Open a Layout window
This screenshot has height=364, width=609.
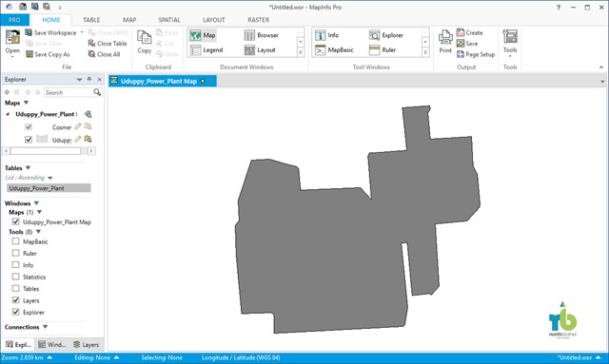tap(260, 50)
